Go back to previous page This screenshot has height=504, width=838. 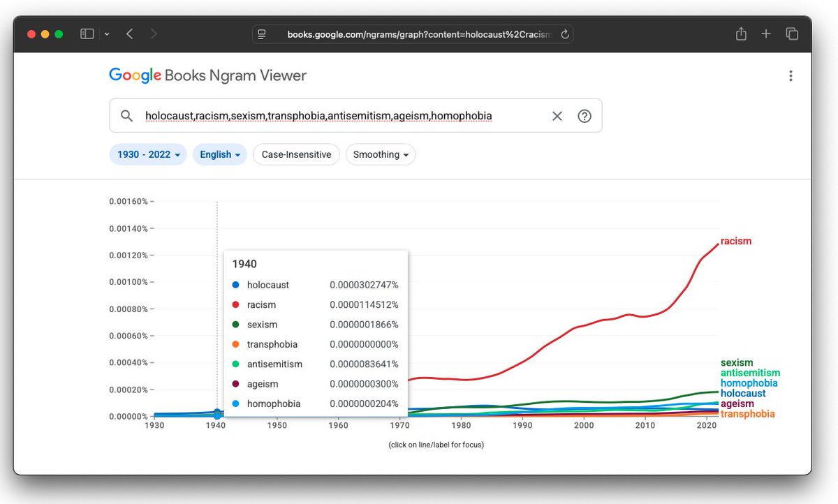[130, 34]
